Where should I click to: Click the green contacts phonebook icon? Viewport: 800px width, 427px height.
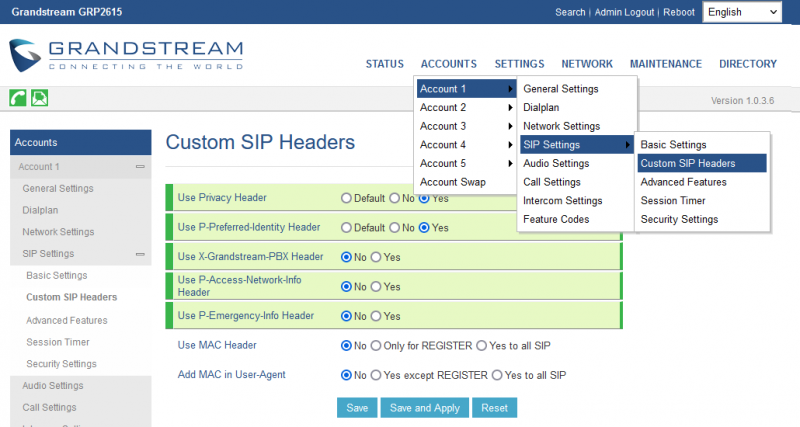39,97
